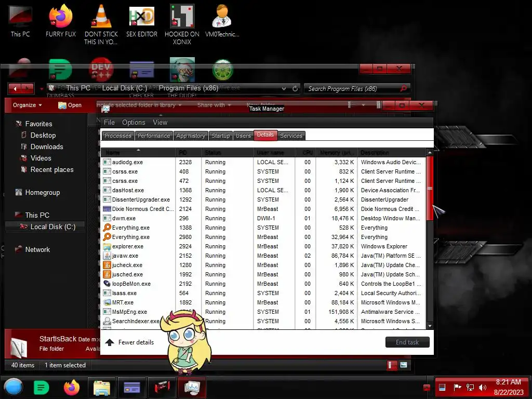The image size is (532, 399).
Task: Select the lsass.exe process row
Action: 263,293
